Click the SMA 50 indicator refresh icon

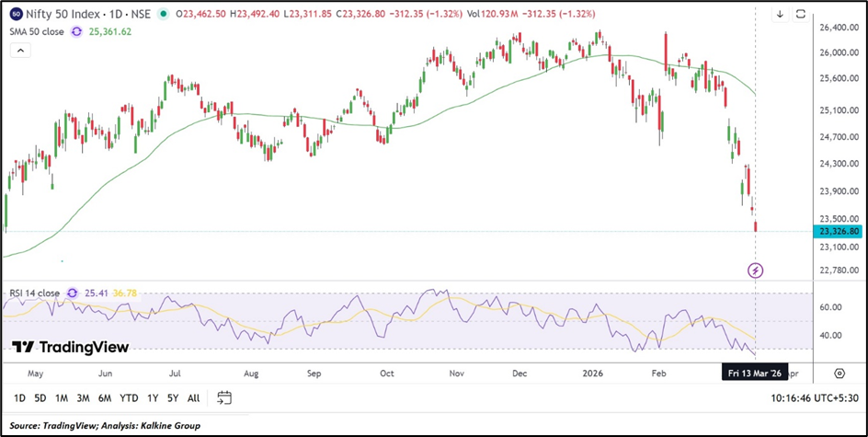77,30
